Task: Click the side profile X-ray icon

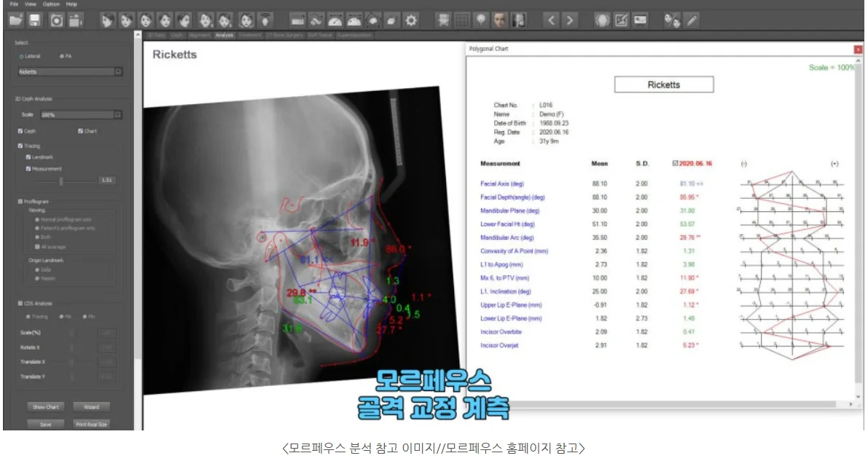Action: (x=519, y=21)
